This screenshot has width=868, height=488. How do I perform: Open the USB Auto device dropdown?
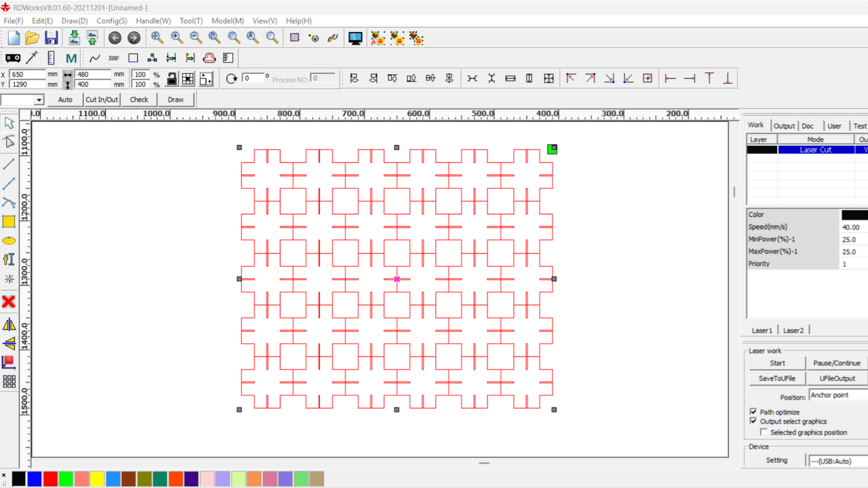(x=838, y=461)
